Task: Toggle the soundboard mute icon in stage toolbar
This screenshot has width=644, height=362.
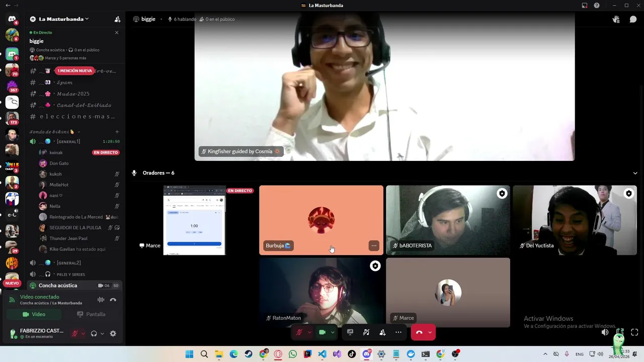Action: [x=366, y=332]
